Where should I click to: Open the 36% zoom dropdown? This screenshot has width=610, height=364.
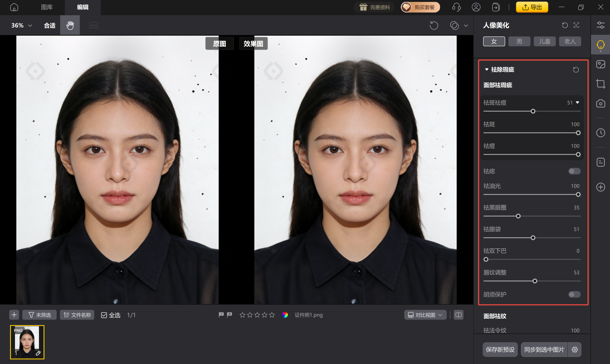[x=22, y=25]
